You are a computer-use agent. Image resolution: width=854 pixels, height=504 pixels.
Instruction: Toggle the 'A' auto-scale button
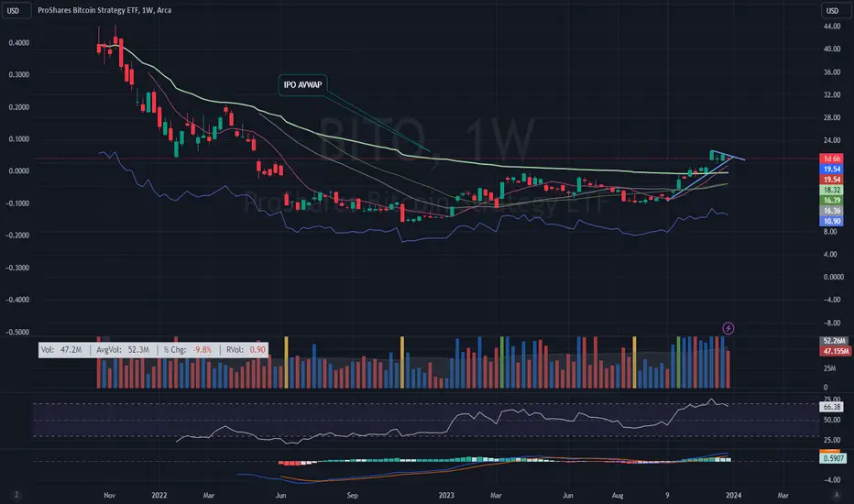point(837,495)
